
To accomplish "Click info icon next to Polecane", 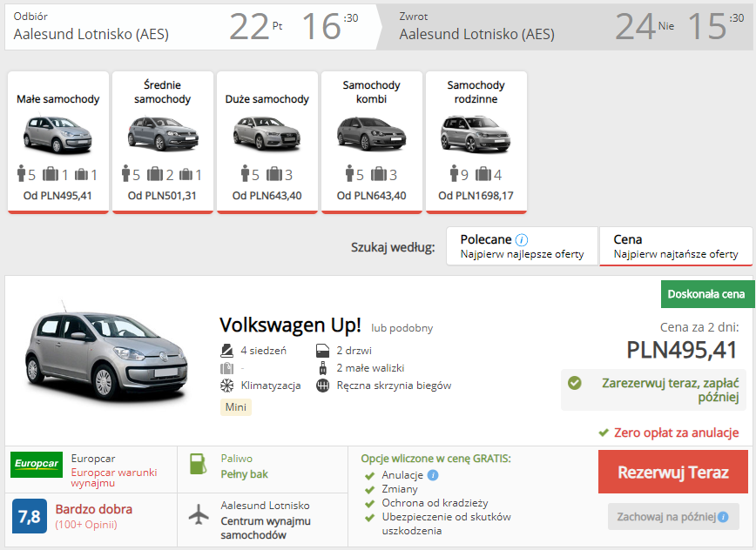I will click(x=522, y=240).
